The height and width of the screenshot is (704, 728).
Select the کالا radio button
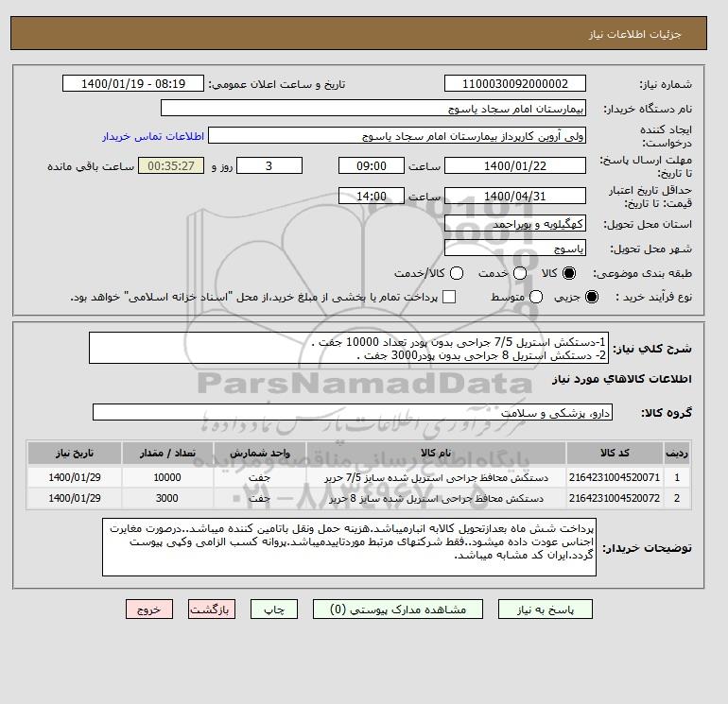coord(568,273)
